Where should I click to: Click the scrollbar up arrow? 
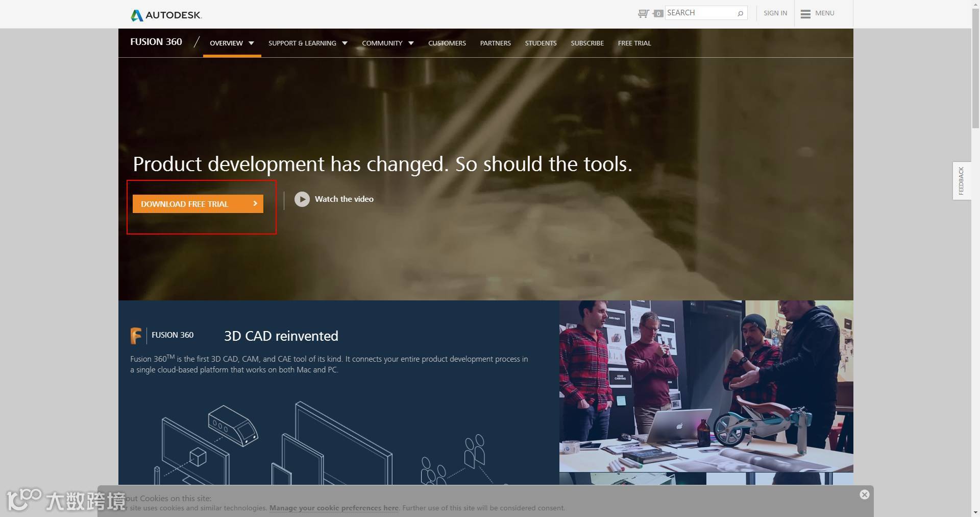point(975,4)
